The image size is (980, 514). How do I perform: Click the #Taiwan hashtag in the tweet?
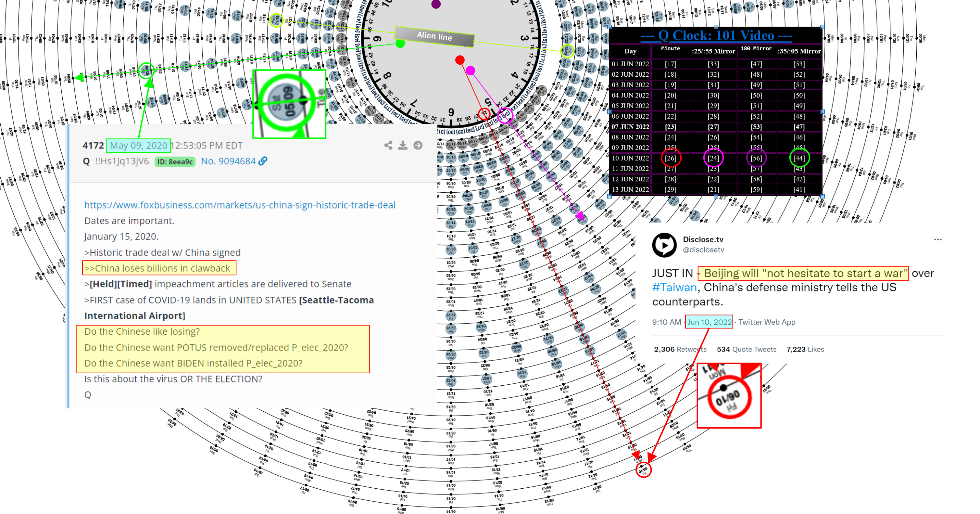pos(674,287)
